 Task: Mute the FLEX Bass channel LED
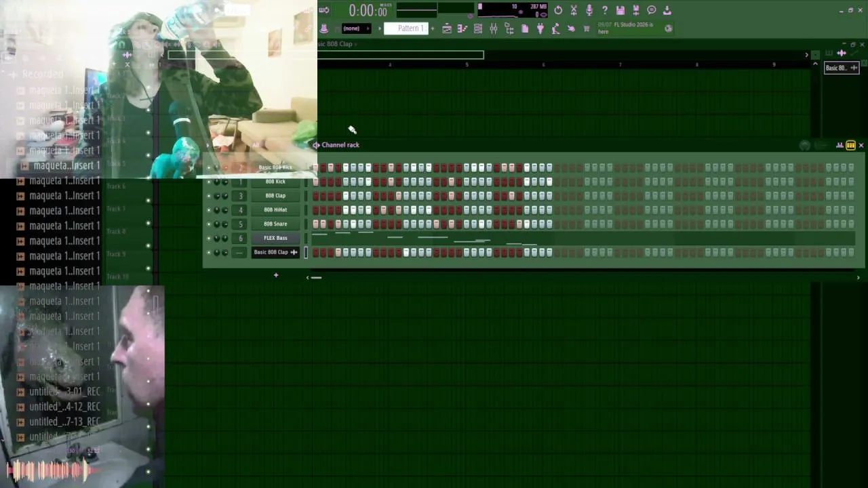[209, 239]
